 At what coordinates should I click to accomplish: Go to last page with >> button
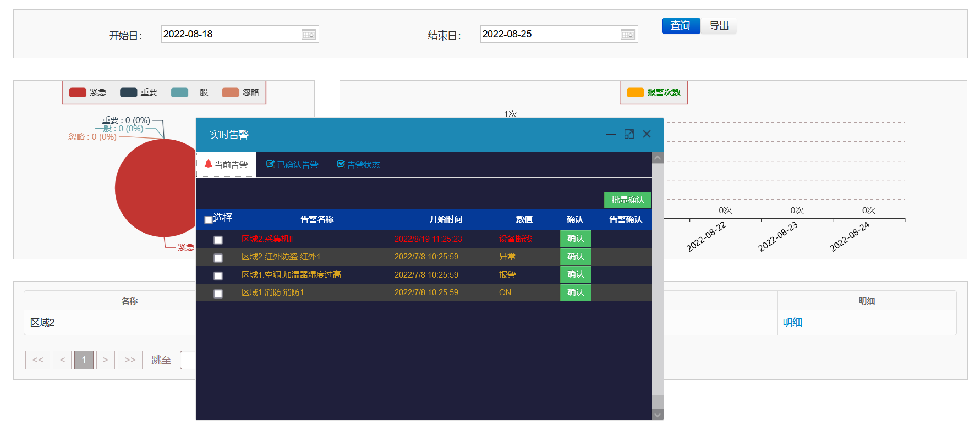pos(130,360)
